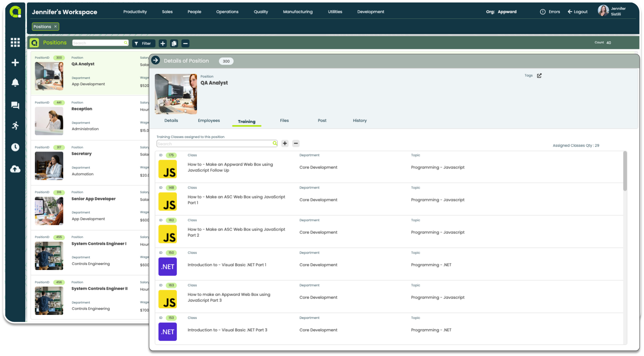Switch to the Details tab
Image resolution: width=644 pixels, height=356 pixels.
tap(171, 120)
